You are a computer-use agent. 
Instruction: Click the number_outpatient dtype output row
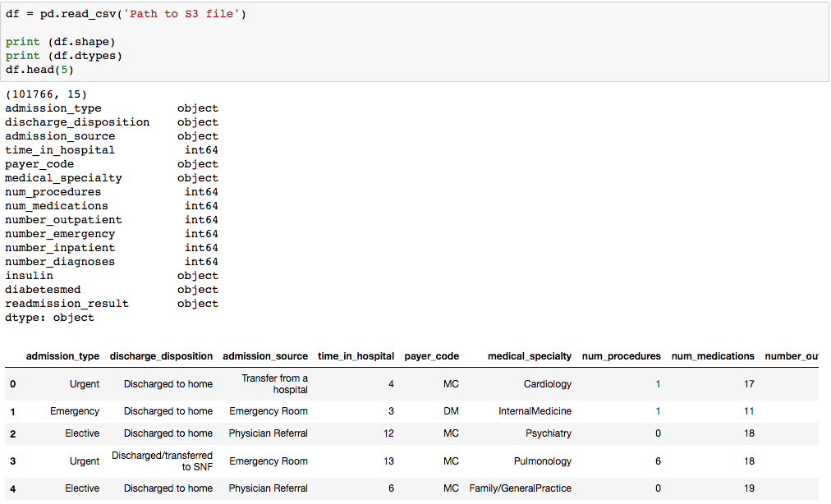112,219
